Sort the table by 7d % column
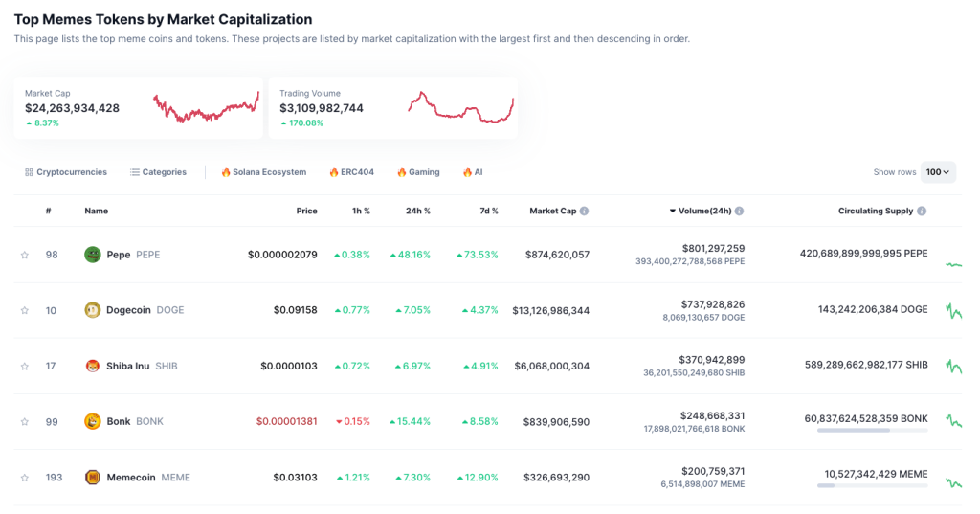This screenshot has height=514, width=980. [488, 211]
